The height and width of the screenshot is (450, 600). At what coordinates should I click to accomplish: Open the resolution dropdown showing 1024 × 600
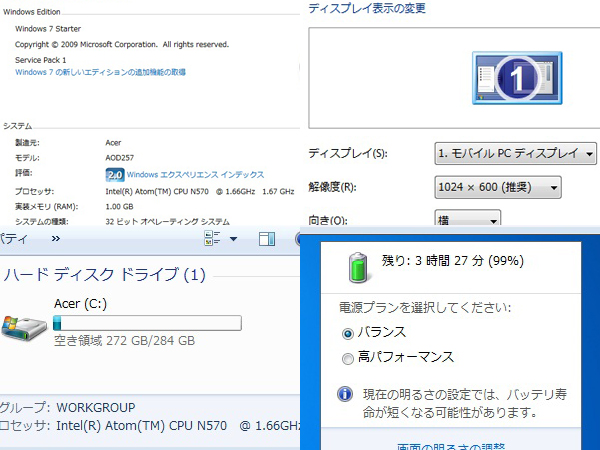tap(498, 187)
